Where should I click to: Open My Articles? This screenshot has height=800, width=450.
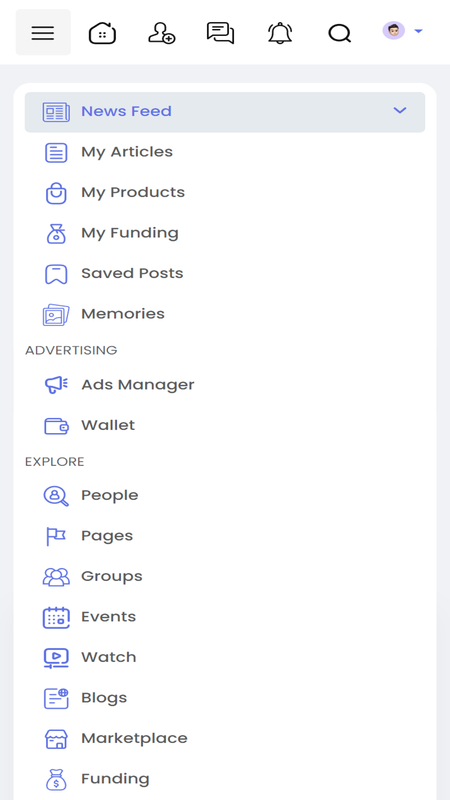tap(225, 152)
